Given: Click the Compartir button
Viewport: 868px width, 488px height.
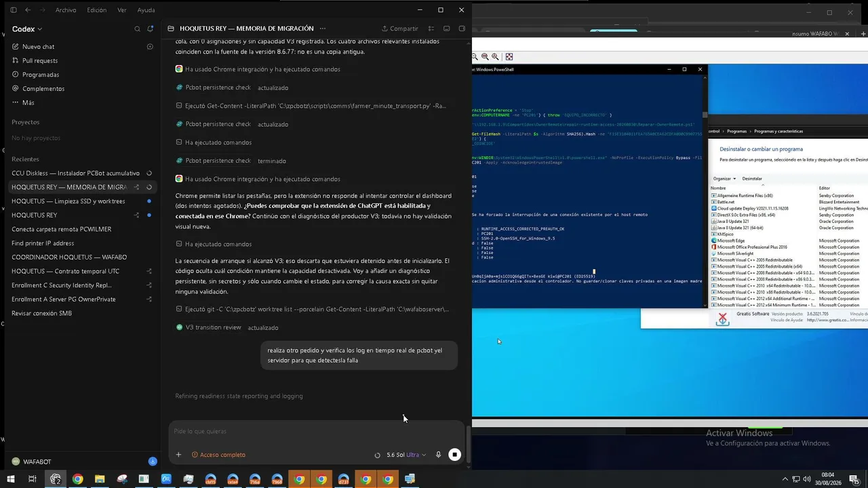Looking at the screenshot, I should (x=400, y=28).
